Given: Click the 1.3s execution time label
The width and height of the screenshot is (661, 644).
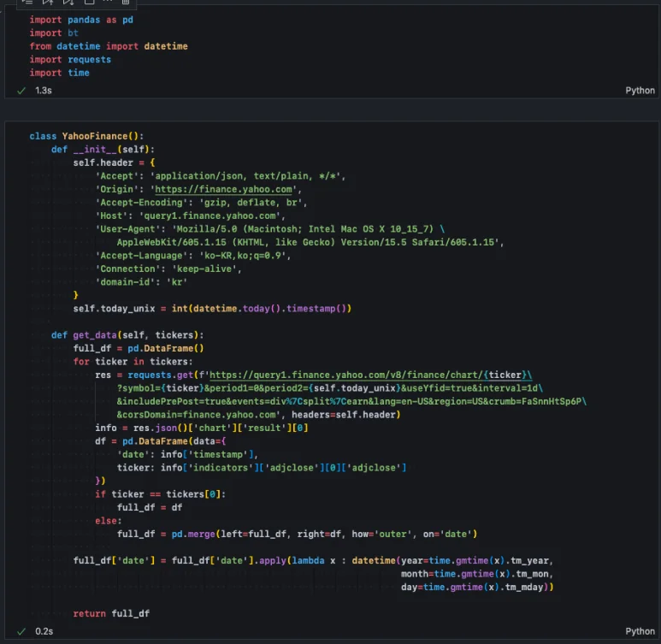Looking at the screenshot, I should pyautogui.click(x=43, y=91).
